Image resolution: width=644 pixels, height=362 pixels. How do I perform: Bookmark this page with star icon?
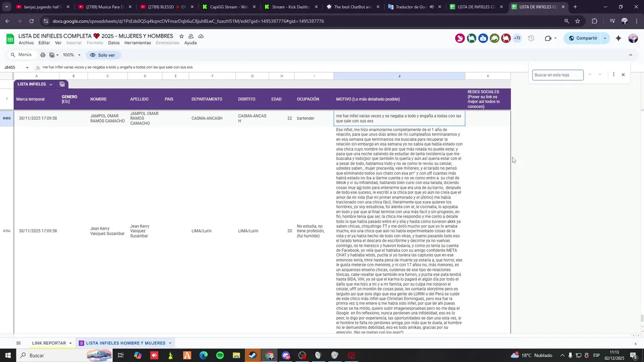coord(578,21)
